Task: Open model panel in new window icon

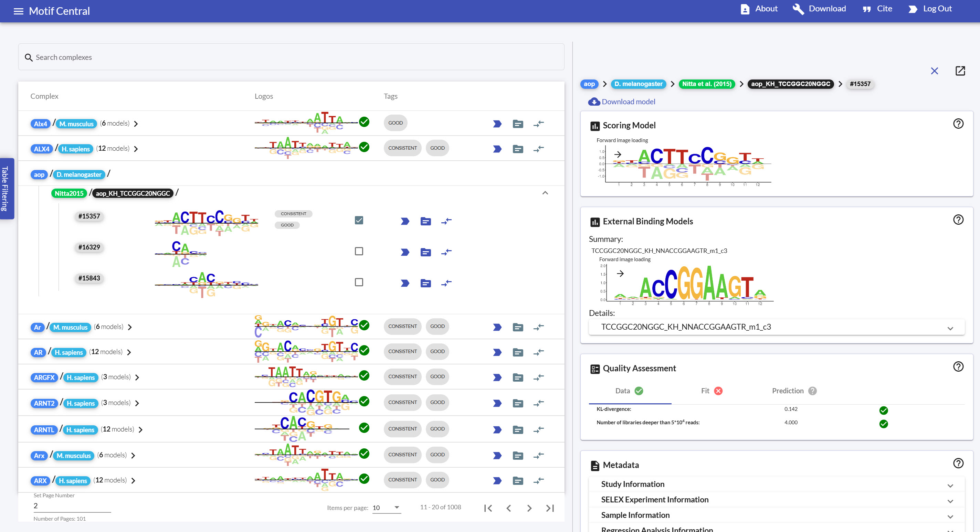Action: [960, 71]
